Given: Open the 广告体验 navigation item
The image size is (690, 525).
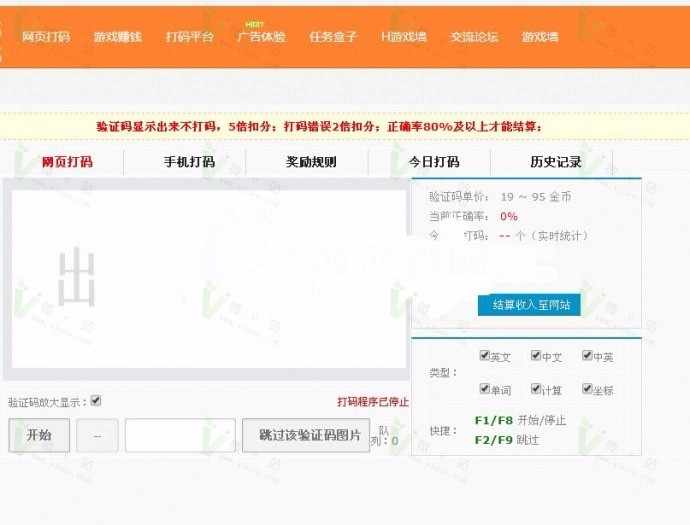Looking at the screenshot, I should pyautogui.click(x=261, y=37).
